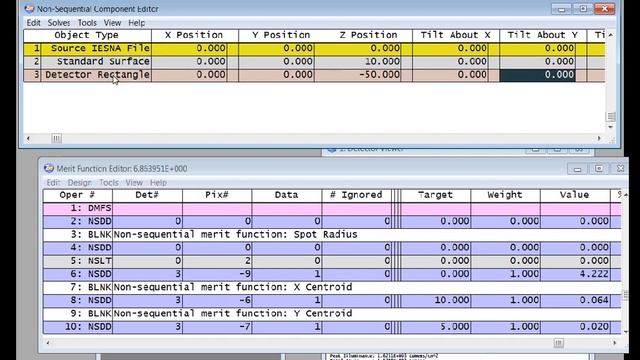Click Value 0.020 in row 10
This screenshot has height=360, width=640.
tap(575, 327)
